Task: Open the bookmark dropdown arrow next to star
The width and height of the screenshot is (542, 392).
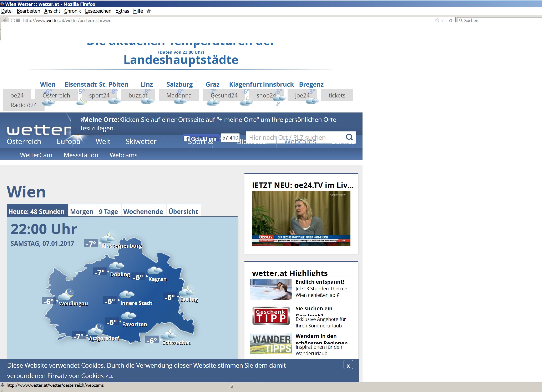Action: pyautogui.click(x=442, y=21)
